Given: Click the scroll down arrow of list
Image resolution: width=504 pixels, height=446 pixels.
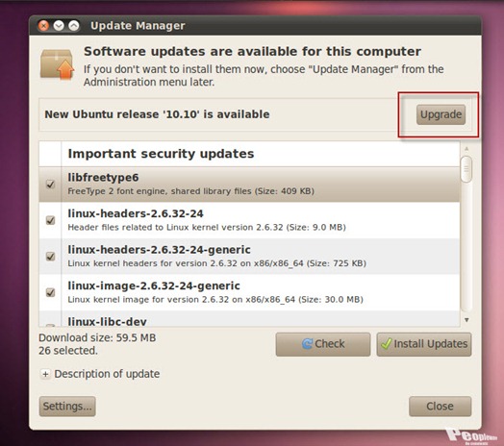Looking at the screenshot, I should (x=466, y=320).
